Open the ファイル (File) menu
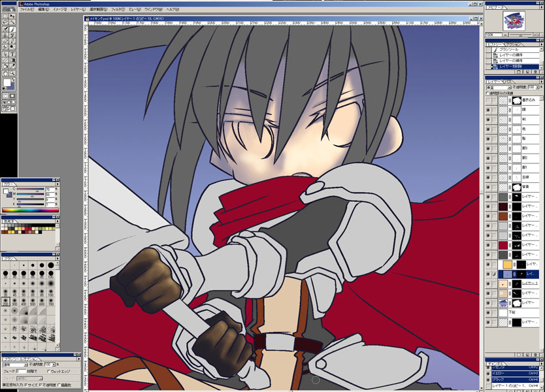 [x=27, y=10]
